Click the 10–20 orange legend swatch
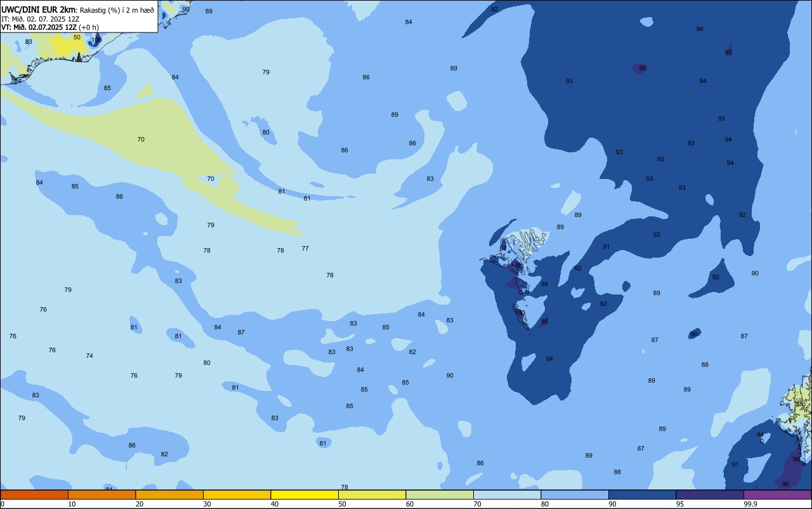 tap(101, 494)
